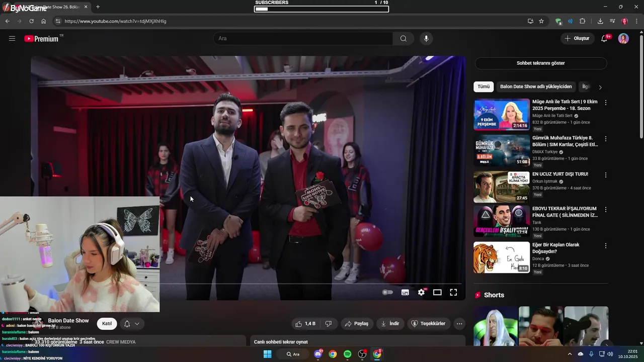644x362 pixels.
Task: Open the Windows Start menu
Action: pos(267,354)
